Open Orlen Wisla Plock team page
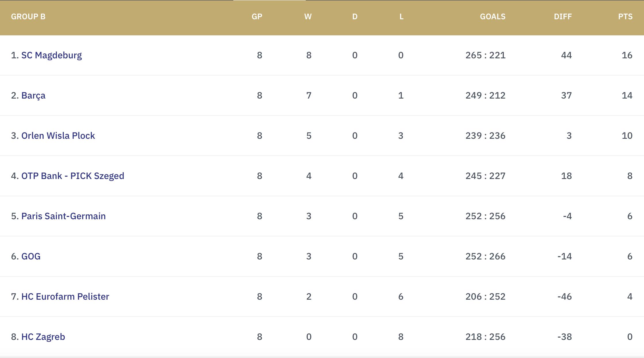This screenshot has width=644, height=358. click(58, 136)
